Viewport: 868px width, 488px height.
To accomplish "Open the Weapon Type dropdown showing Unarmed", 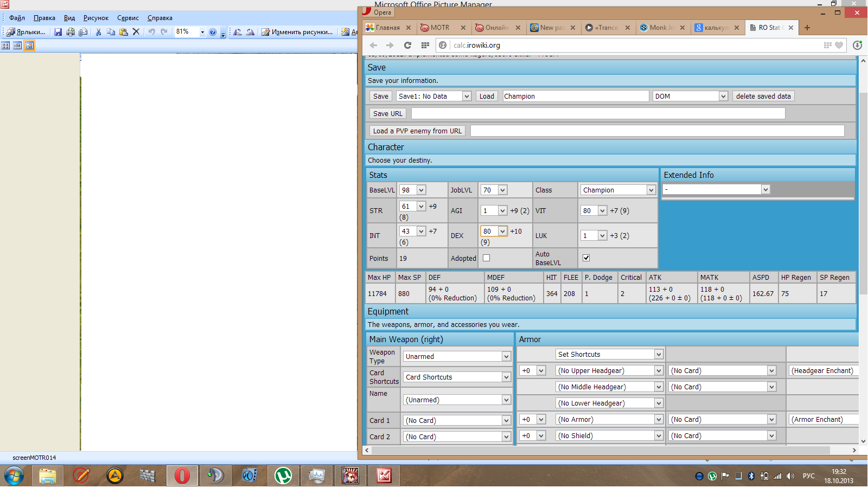I will click(x=457, y=357).
